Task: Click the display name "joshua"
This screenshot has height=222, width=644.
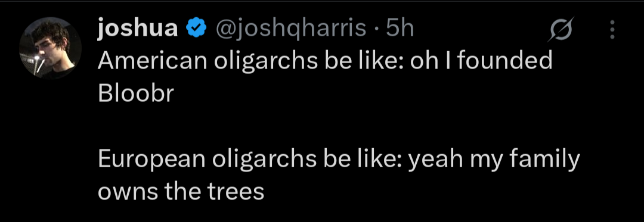Action: point(138,29)
